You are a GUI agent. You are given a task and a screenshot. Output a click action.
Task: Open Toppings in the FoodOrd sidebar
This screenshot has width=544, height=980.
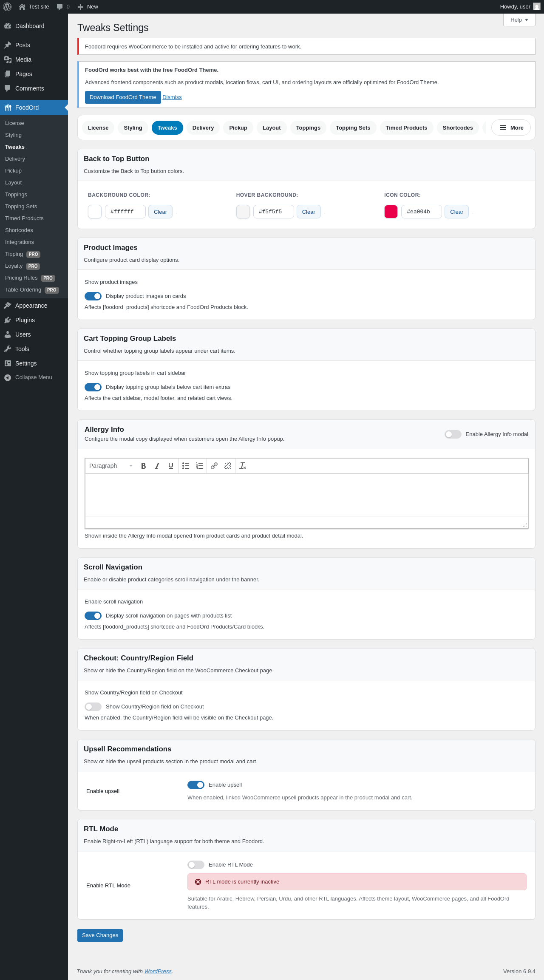[16, 195]
